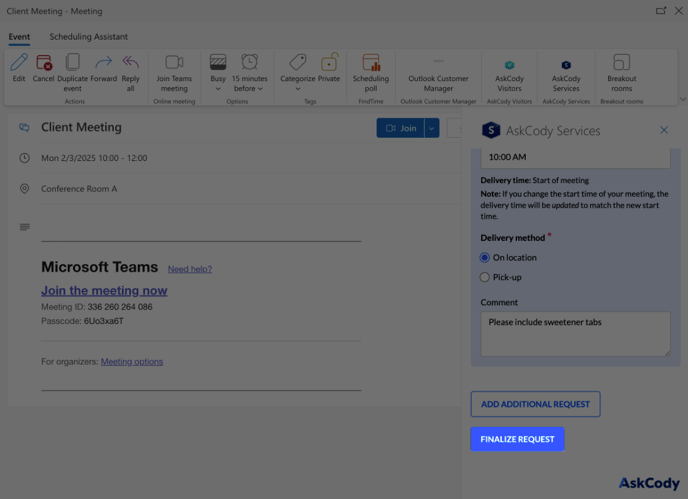Image resolution: width=688 pixels, height=499 pixels.
Task: Click Meeting ID 336 260 264 086
Action: click(97, 307)
